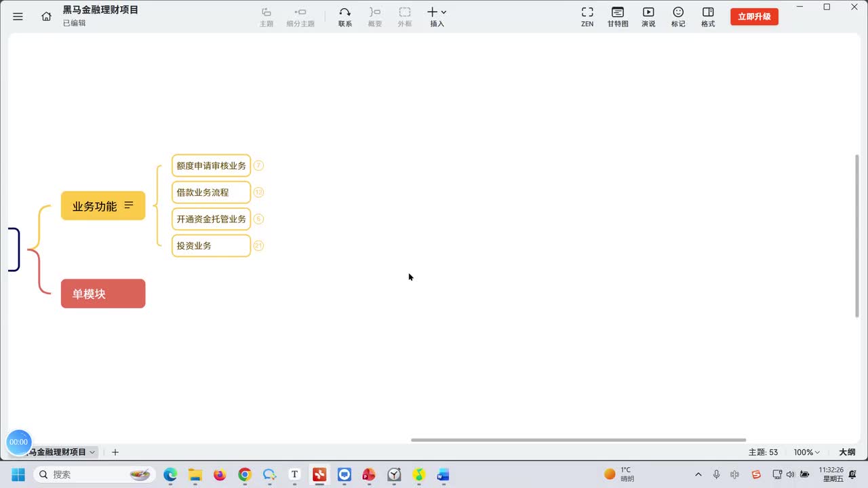Open the 黑马金融理财项目 sheet tab dropdown
This screenshot has height=488, width=868.
[92, 452]
